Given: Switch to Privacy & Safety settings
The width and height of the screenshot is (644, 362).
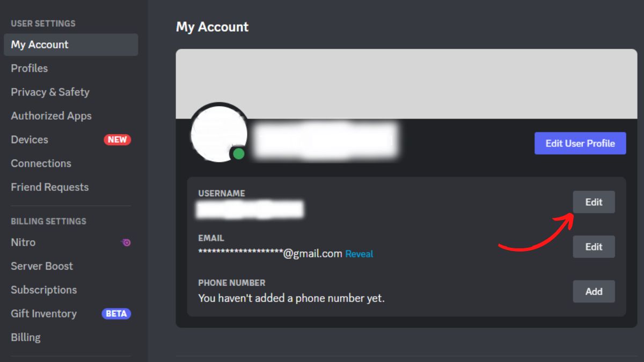Looking at the screenshot, I should [50, 92].
